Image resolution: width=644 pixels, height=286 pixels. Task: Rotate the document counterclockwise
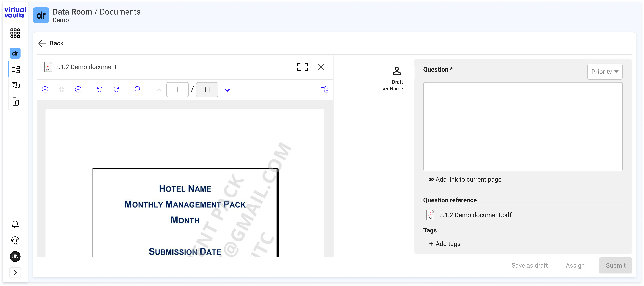coord(99,89)
